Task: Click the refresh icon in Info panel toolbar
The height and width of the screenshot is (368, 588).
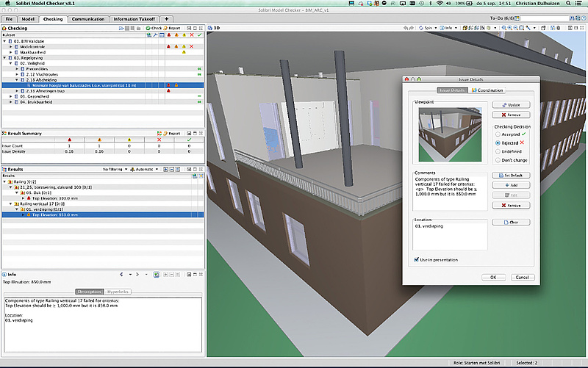Action: [157, 275]
